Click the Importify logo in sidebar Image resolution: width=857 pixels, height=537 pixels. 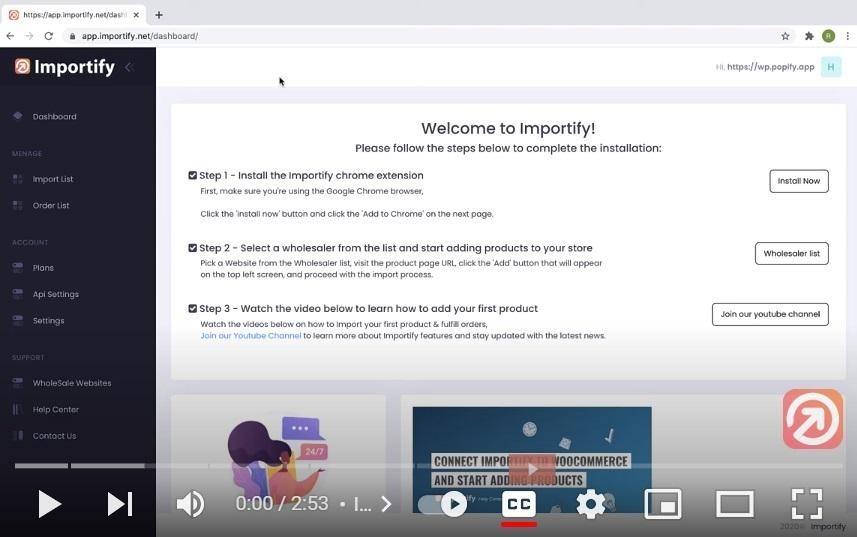click(x=64, y=67)
